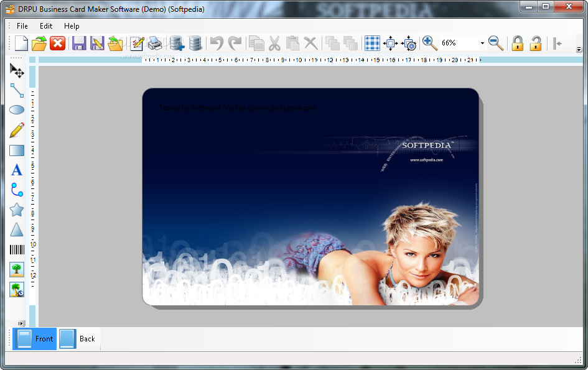Unlock the selected object with open padlock
The width and height of the screenshot is (588, 370).
[x=536, y=43]
